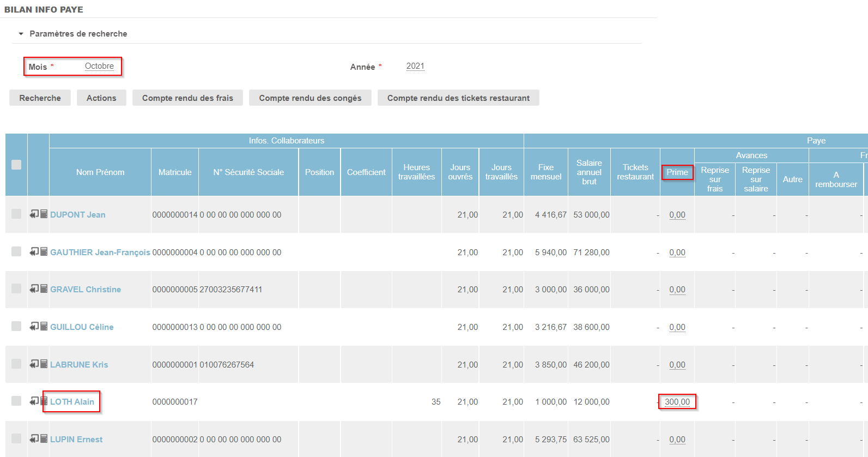Screen dimensions: 868x457
Task: Click the rewind-arrow icon beside GRAVEL Christine
Action: [34, 288]
